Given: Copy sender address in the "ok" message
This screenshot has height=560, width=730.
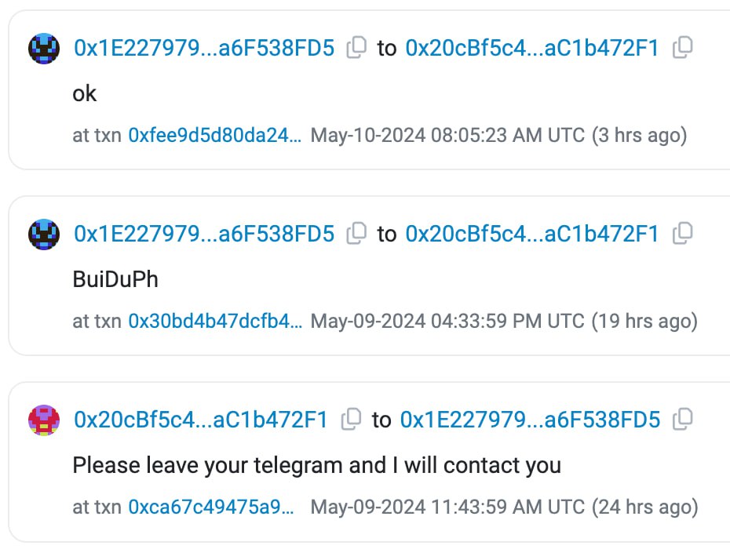Looking at the screenshot, I should pos(356,48).
